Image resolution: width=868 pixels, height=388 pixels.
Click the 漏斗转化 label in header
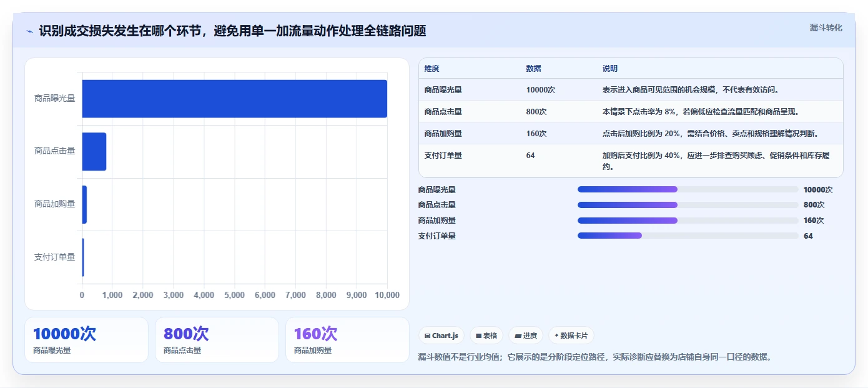coord(826,27)
